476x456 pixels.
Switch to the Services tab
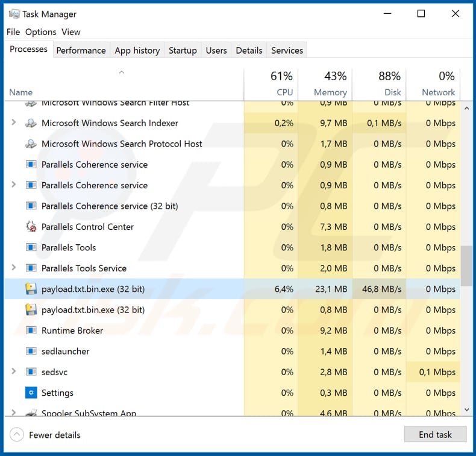point(287,51)
